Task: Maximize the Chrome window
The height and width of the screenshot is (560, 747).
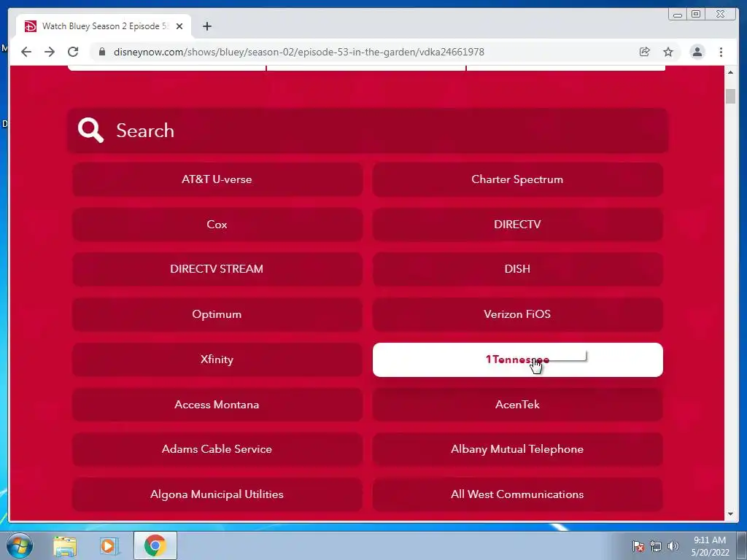Action: coord(695,15)
